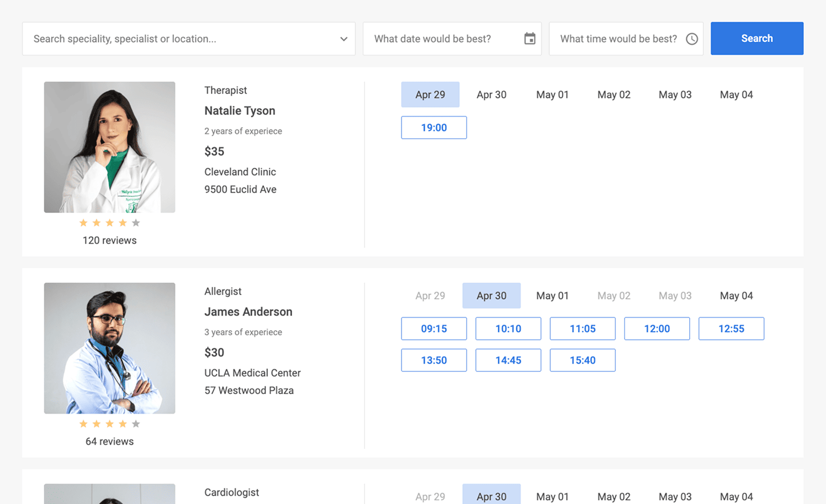Select May 03 tab for James Anderson
Image resolution: width=826 pixels, height=504 pixels.
pos(675,296)
